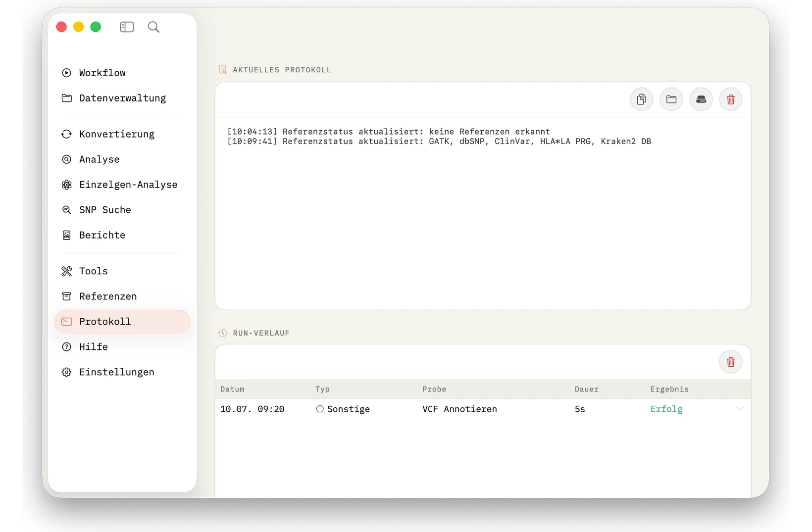Select the date cell 10.07. 09:20
812x532 pixels.
(252, 409)
